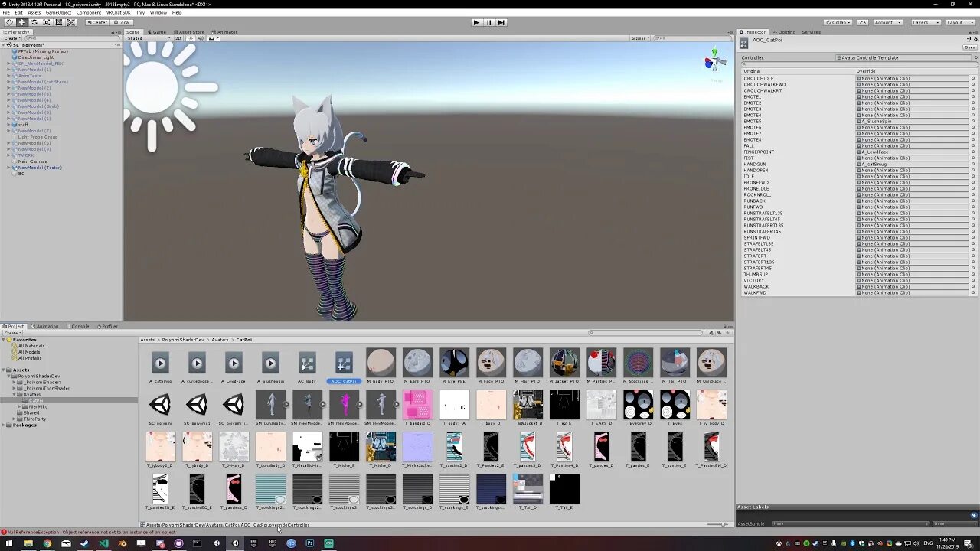980x551 pixels.
Task: Switch to the Lighting tab
Action: pyautogui.click(x=784, y=32)
